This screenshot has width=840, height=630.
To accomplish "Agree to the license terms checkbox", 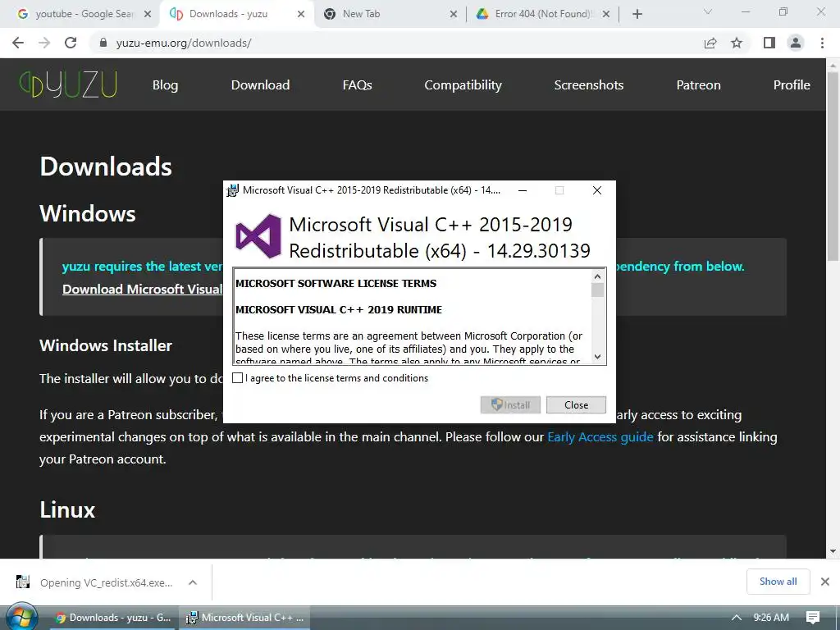I will tap(237, 378).
